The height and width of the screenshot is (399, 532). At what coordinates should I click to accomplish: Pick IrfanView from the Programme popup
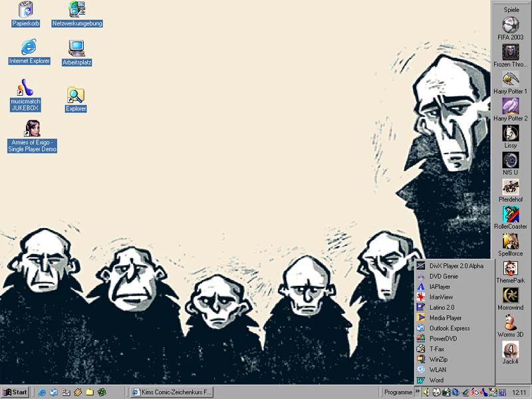[441, 297]
